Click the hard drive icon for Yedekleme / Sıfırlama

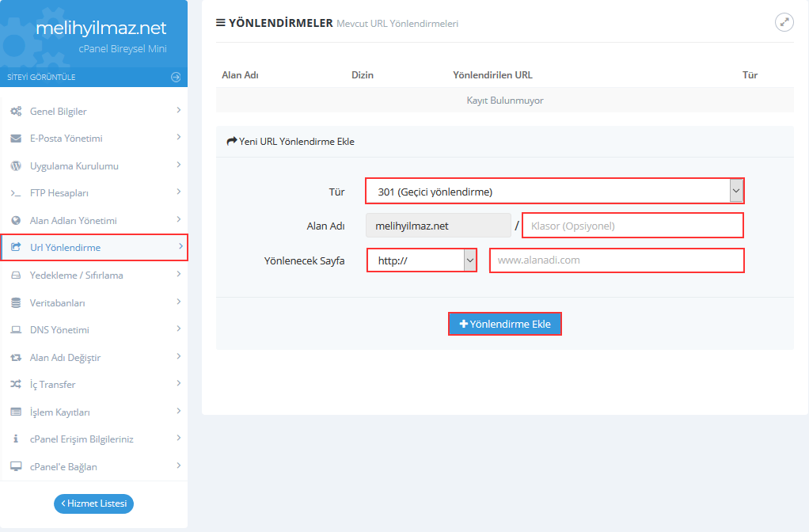[x=15, y=275]
